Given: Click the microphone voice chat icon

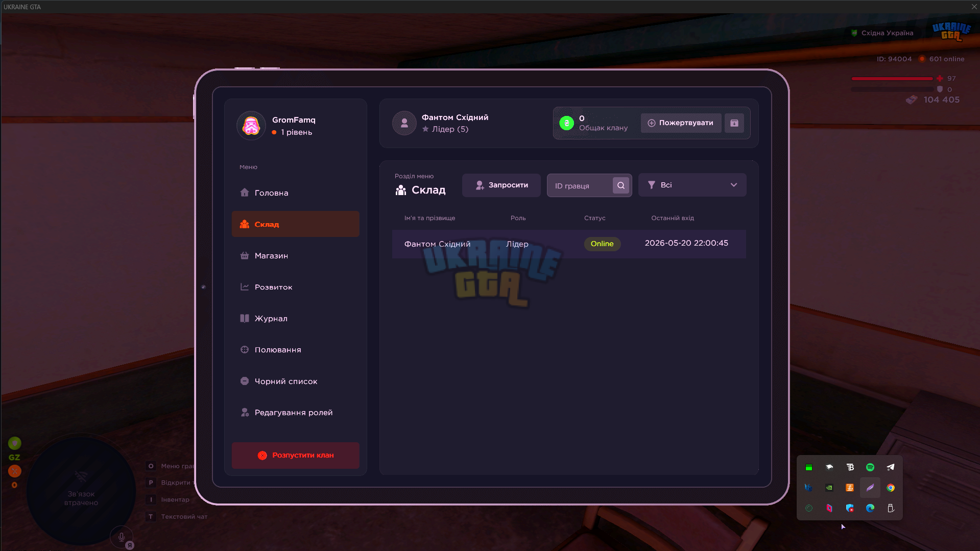Looking at the screenshot, I should click(x=122, y=537).
